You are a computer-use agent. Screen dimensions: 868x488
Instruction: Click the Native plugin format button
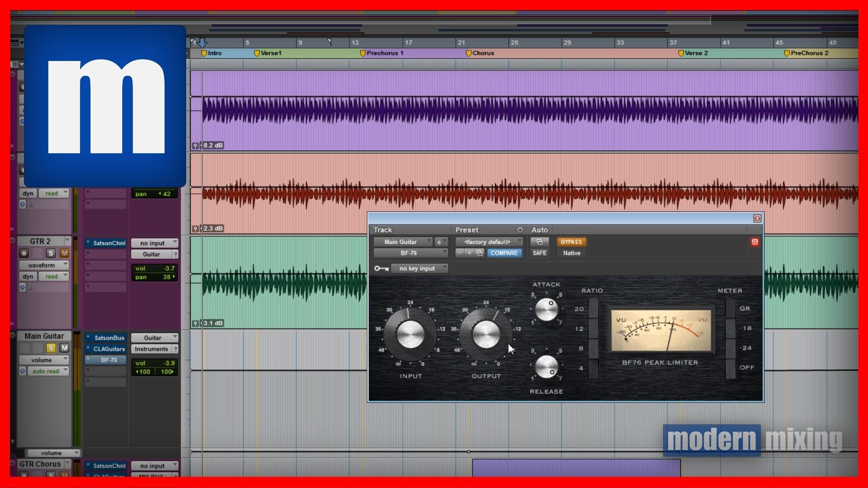point(571,253)
